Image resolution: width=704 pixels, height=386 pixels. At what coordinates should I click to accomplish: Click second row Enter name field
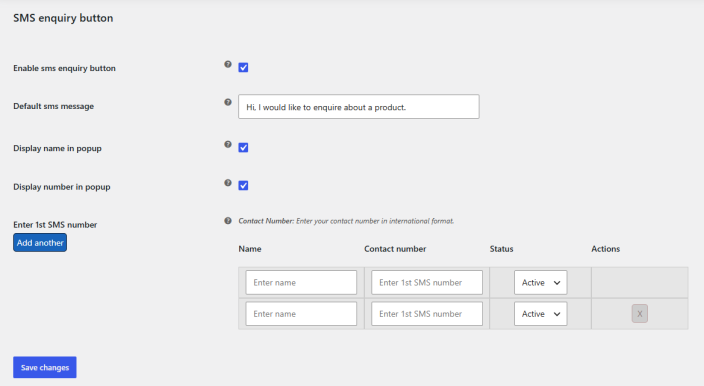301,314
